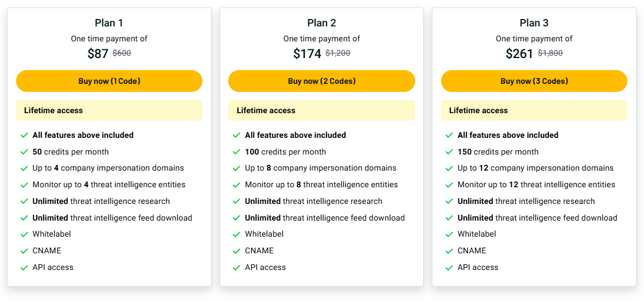Select the Plan 2 heading
The width and height of the screenshot is (644, 301).
(321, 23)
